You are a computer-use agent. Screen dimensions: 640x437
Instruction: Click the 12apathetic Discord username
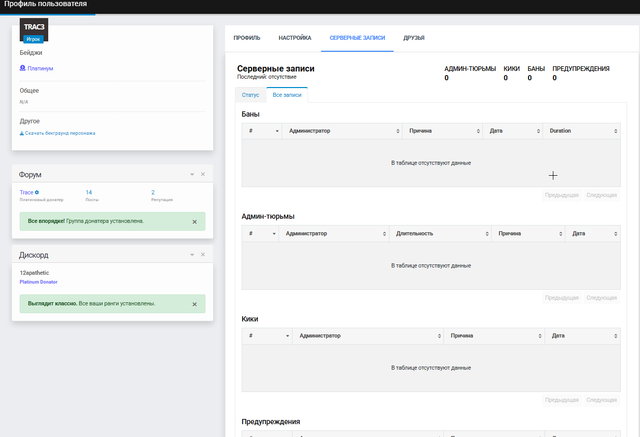pyautogui.click(x=34, y=273)
